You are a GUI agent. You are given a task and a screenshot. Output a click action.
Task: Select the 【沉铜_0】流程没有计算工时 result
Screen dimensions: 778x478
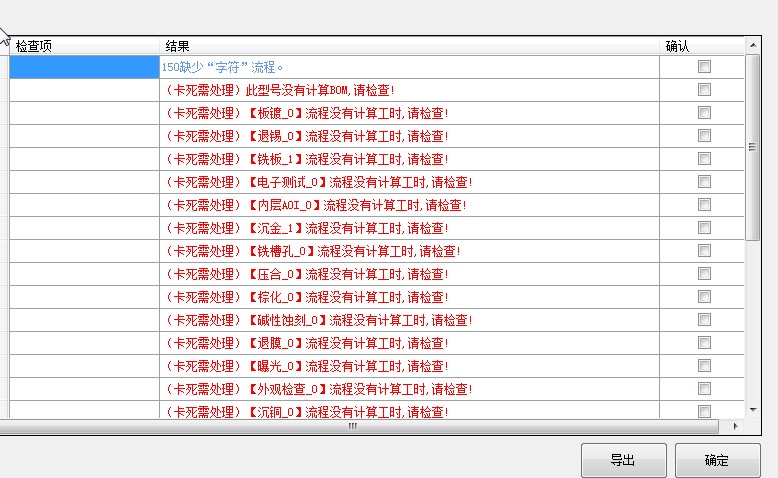click(x=347, y=411)
